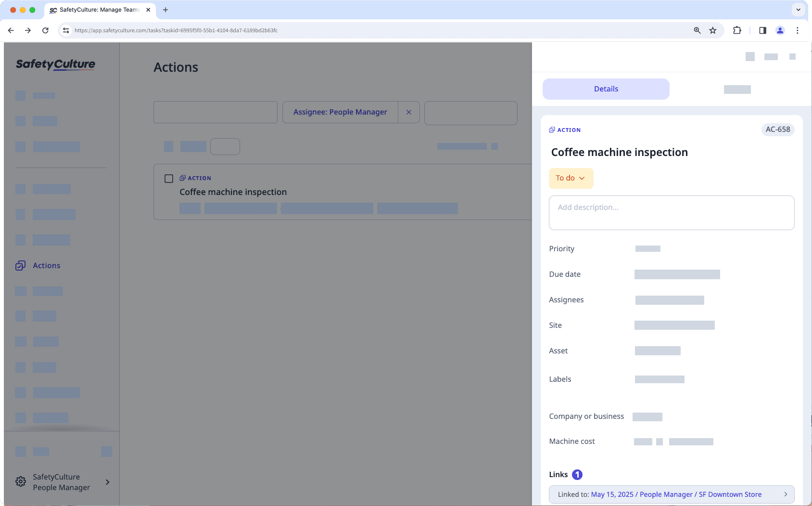This screenshot has height=506, width=812.
Task: Click the browser profile avatar icon
Action: (x=780, y=30)
